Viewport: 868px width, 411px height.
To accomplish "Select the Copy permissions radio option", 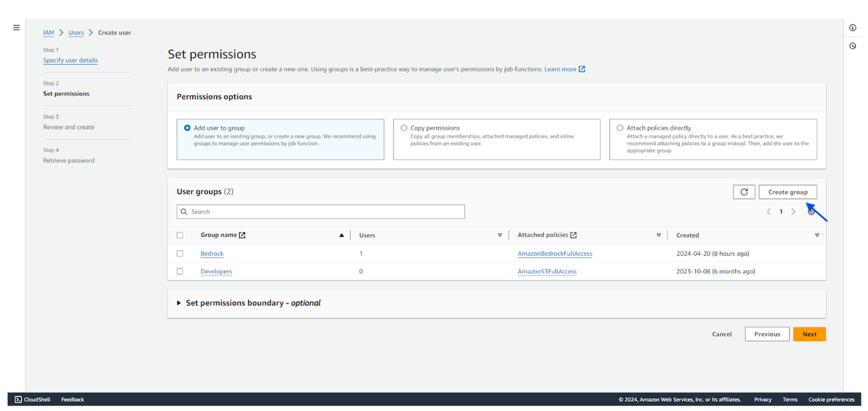I will [404, 128].
